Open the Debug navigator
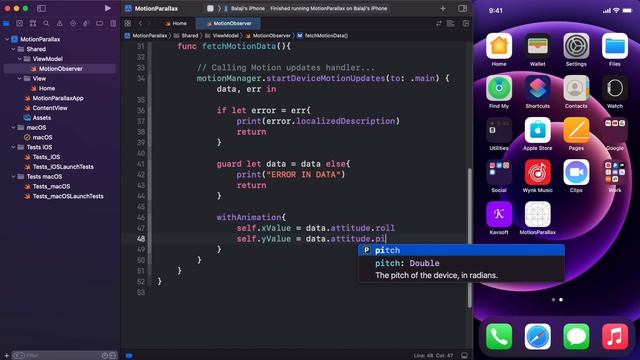The height and width of the screenshot is (360, 640). [86, 23]
